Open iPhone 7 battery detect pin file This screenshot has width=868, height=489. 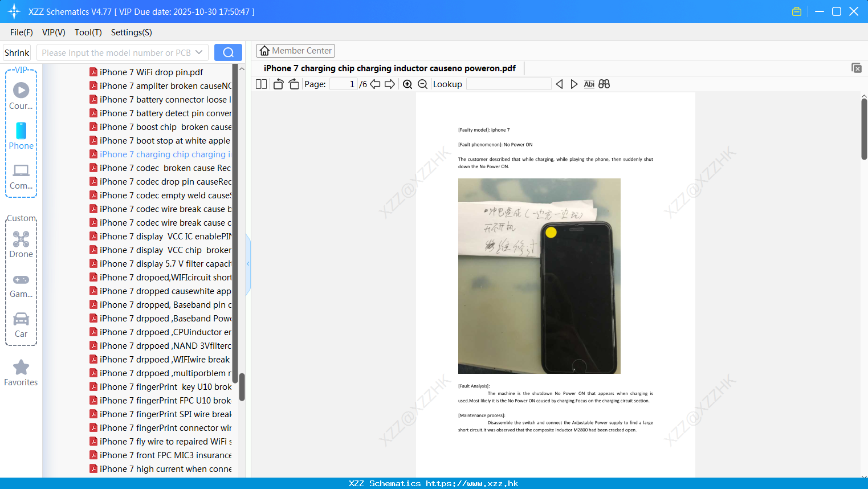point(160,113)
